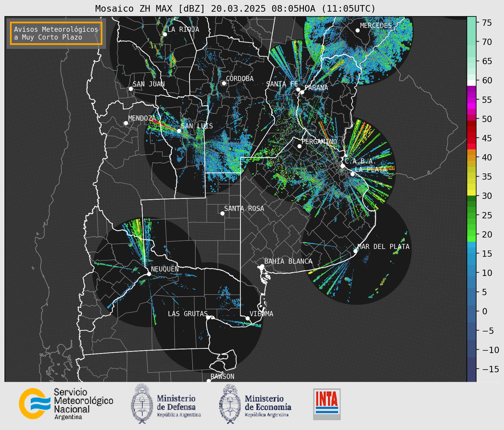Click the PERGAMINO map label
The image size is (504, 430).
[x=319, y=141]
